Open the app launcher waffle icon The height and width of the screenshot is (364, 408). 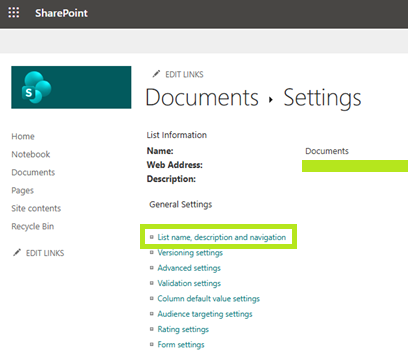14,13
